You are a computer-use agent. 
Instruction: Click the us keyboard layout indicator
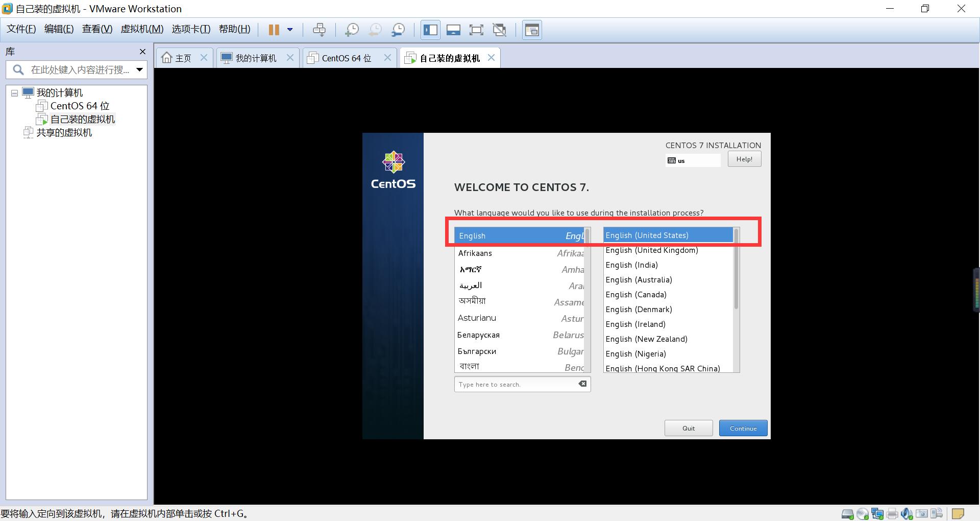click(693, 160)
